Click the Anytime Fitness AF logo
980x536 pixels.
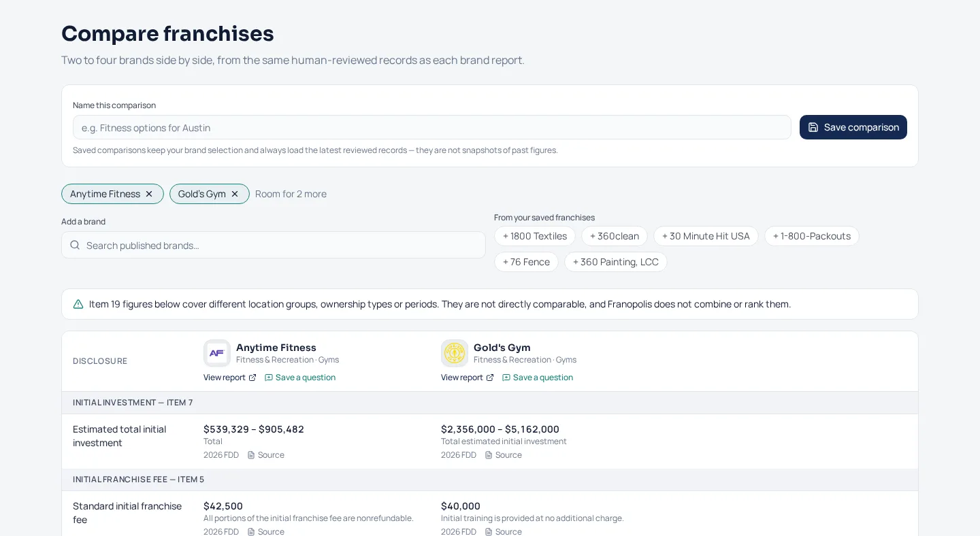217,353
